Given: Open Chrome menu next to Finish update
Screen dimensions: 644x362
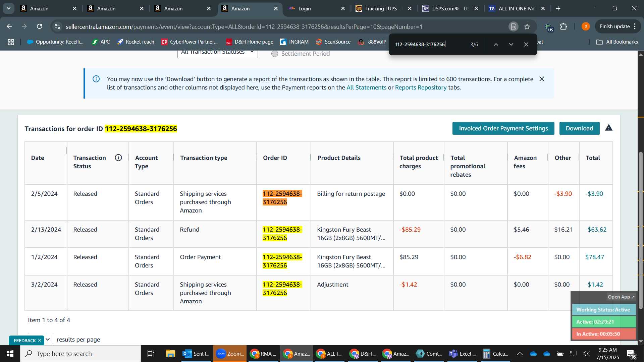Looking at the screenshot, I should point(635,26).
